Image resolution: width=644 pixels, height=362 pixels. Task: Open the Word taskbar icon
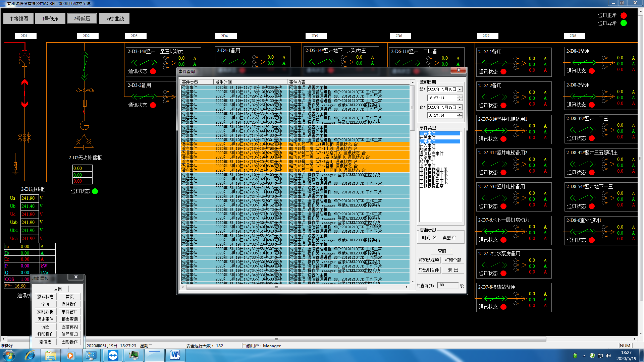[x=175, y=355]
